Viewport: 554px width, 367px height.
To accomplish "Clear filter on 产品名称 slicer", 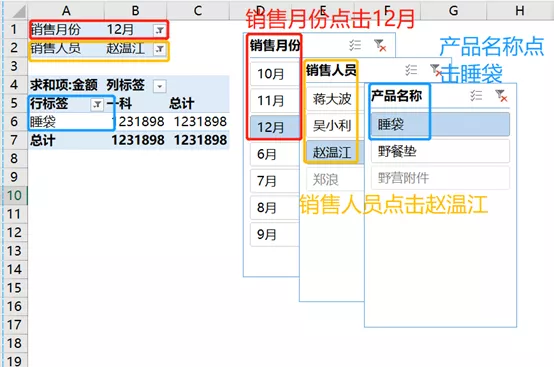I will [501, 95].
